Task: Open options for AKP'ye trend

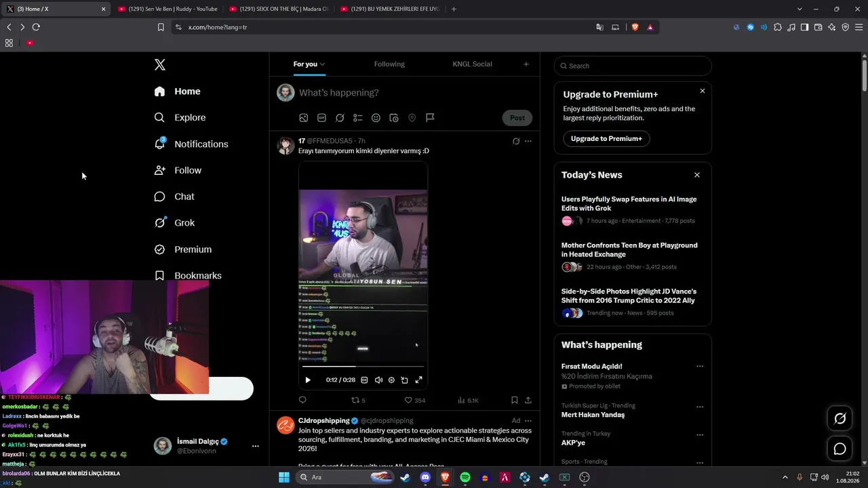Action: [x=700, y=434]
